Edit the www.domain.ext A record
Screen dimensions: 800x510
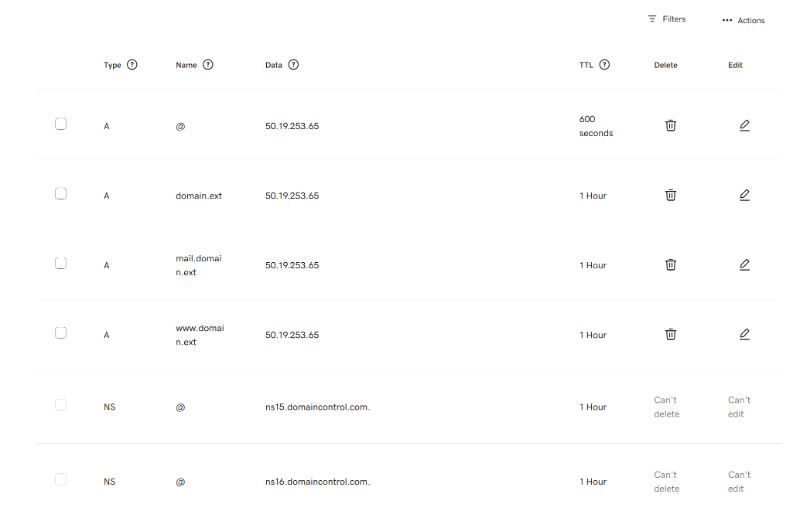pos(744,335)
